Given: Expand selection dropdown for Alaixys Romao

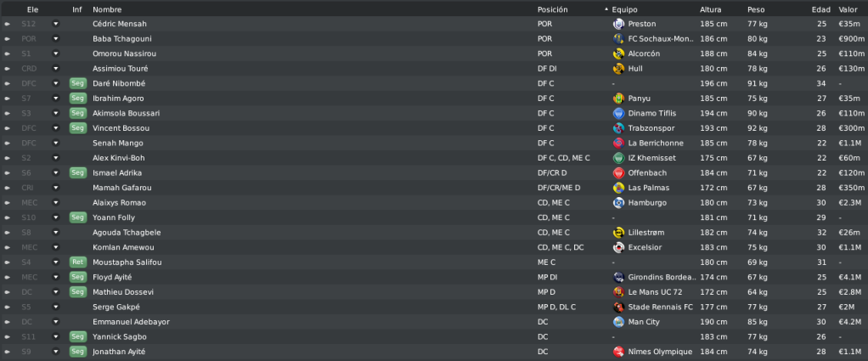Looking at the screenshot, I should [55, 203].
